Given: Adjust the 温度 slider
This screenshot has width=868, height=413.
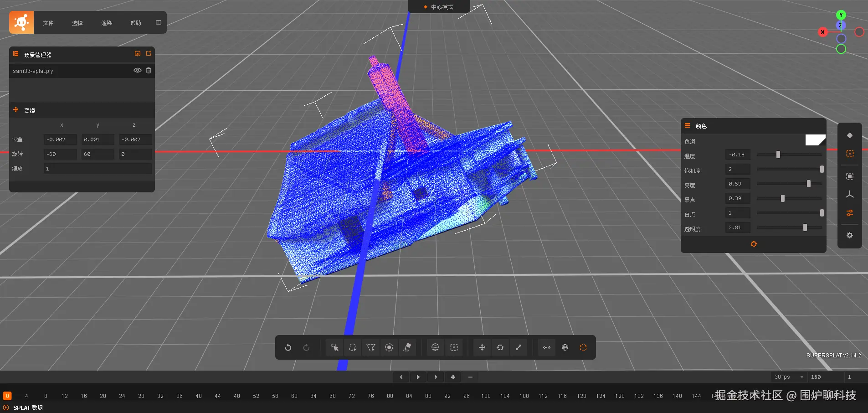Looking at the screenshot, I should 789,155.
